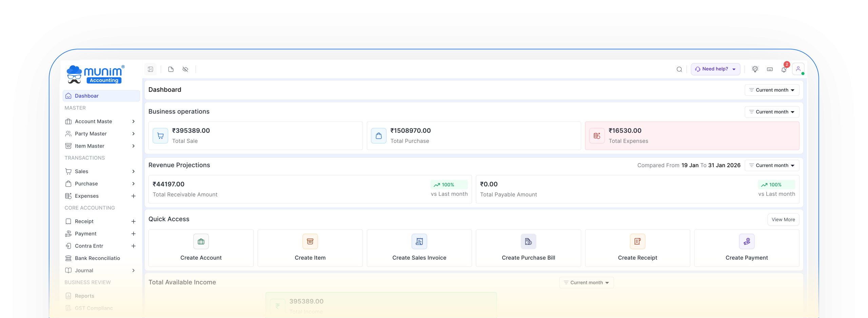Open Expenses menu item

(x=101, y=196)
